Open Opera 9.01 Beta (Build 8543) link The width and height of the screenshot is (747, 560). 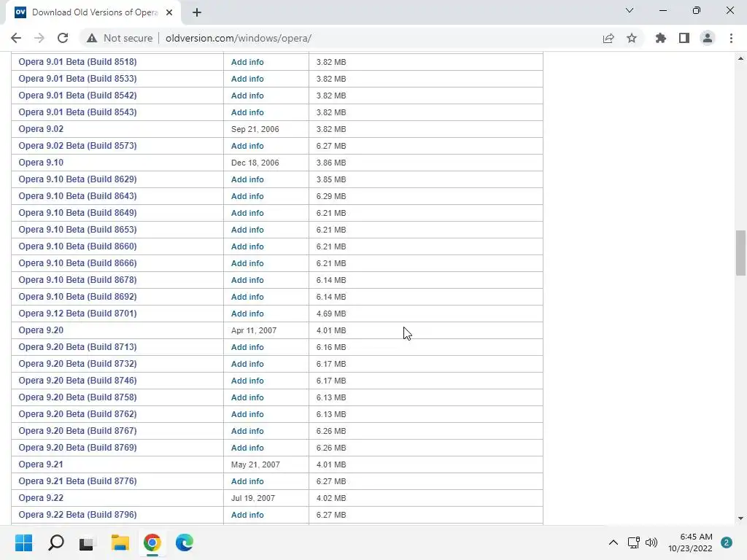(77, 112)
